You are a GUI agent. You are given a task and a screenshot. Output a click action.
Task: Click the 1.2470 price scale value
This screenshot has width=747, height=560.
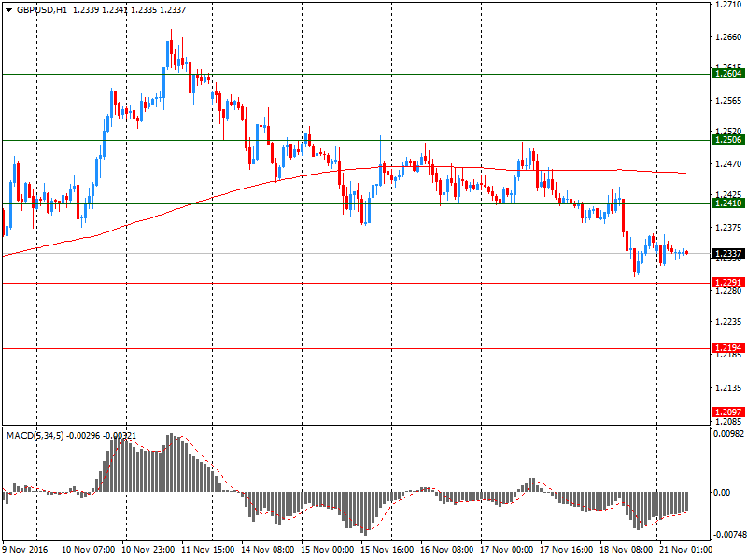click(728, 164)
